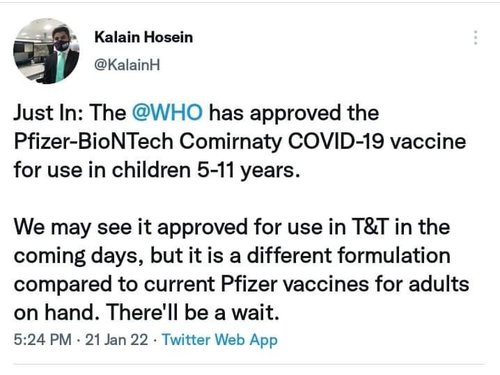Image resolution: width=500 pixels, height=375 pixels.
Task: Visit the Kalain Hosein display name link
Action: pyautogui.click(x=144, y=37)
